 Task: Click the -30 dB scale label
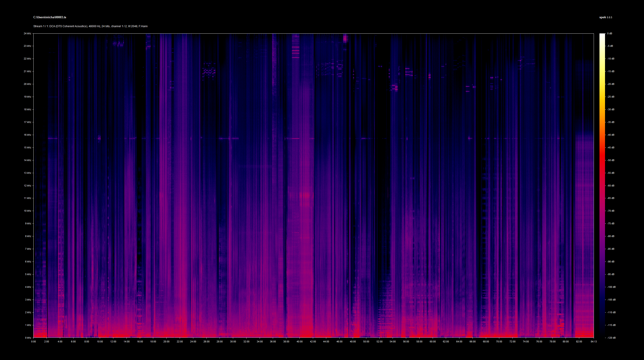click(x=611, y=109)
